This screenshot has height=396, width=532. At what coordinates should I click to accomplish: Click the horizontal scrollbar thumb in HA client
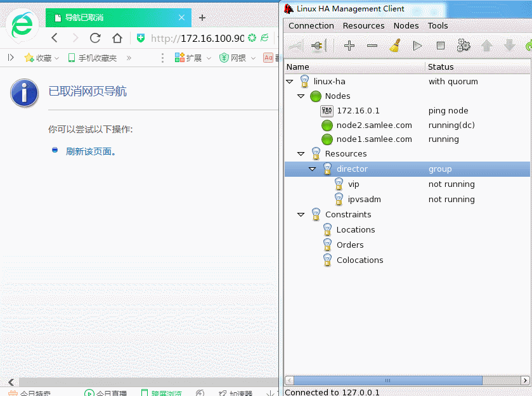click(x=388, y=380)
